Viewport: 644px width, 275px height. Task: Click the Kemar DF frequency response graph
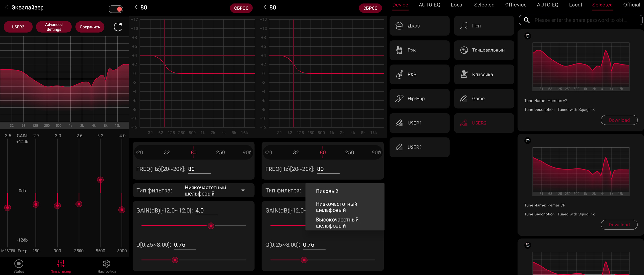[x=581, y=171]
